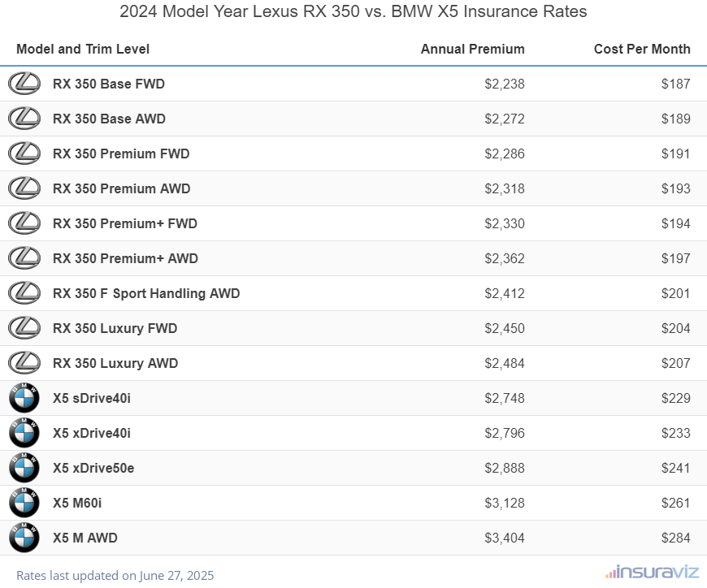The width and height of the screenshot is (707, 588).
Task: Click the BMW logo beside X5 M AWD
Action: 24,538
